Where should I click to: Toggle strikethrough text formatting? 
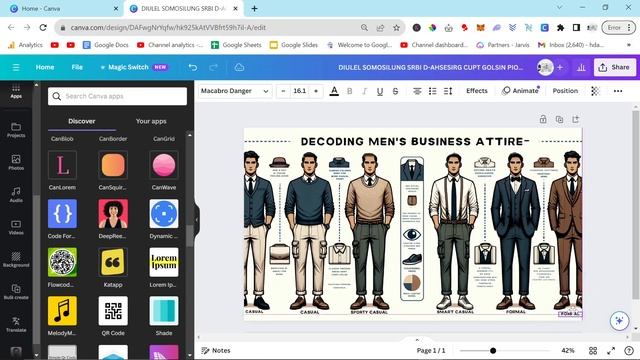point(395,91)
